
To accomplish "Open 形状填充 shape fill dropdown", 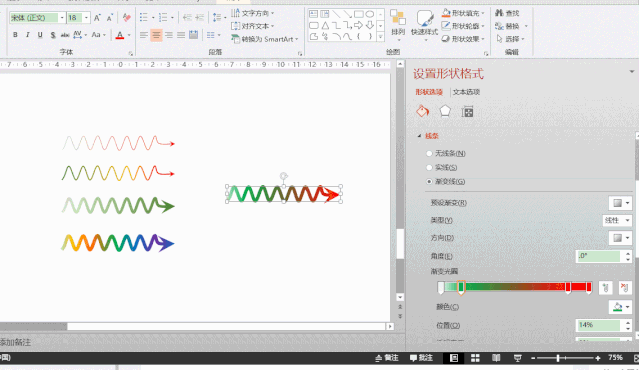I will tap(463, 13).
